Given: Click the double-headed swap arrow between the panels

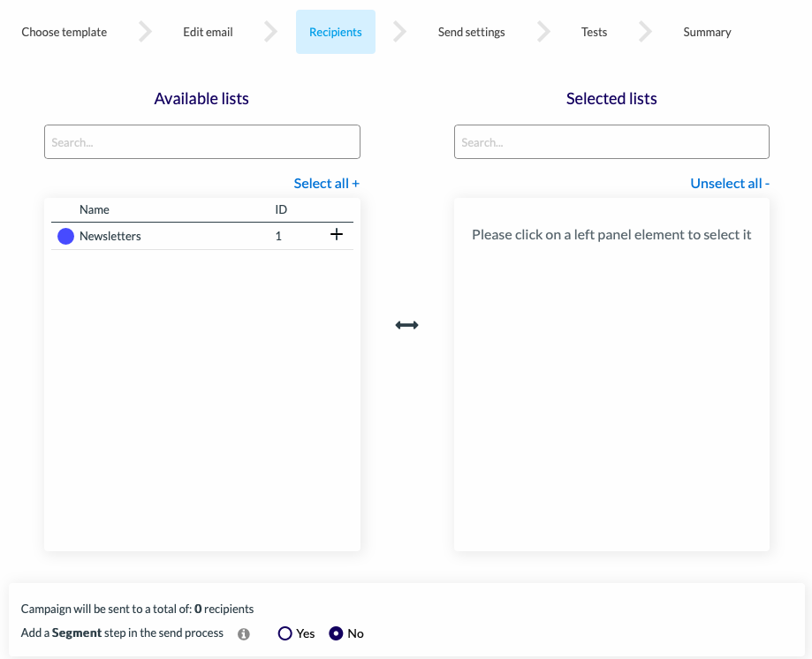Looking at the screenshot, I should point(407,325).
